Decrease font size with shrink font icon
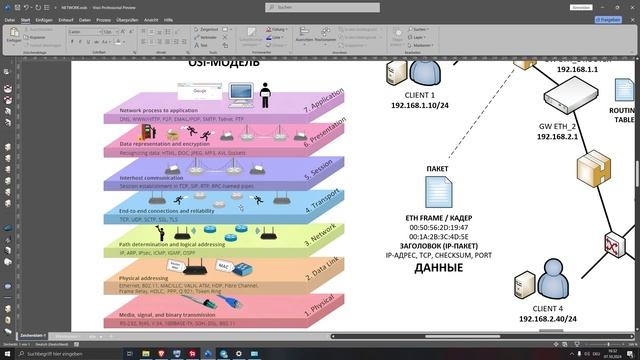This screenshot has height=360, width=640. tap(131, 32)
